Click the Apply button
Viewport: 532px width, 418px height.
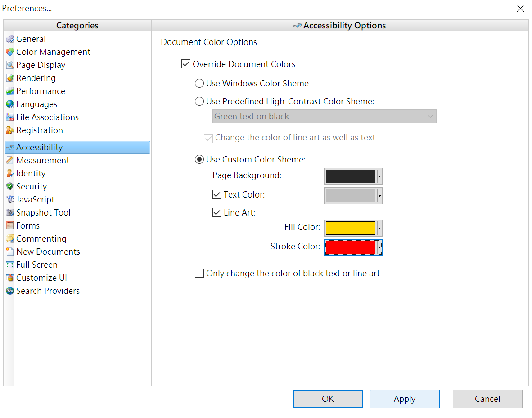(404, 399)
